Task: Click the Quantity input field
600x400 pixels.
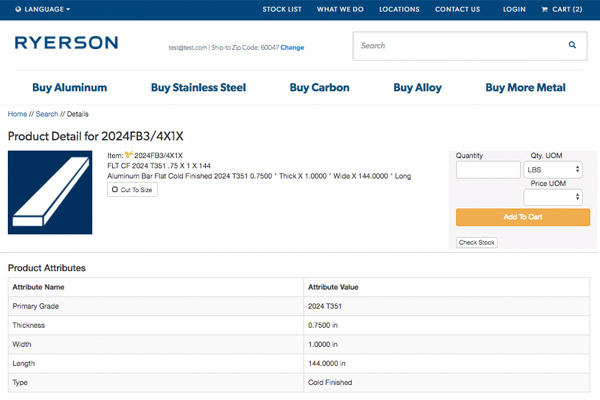Action: pos(488,170)
